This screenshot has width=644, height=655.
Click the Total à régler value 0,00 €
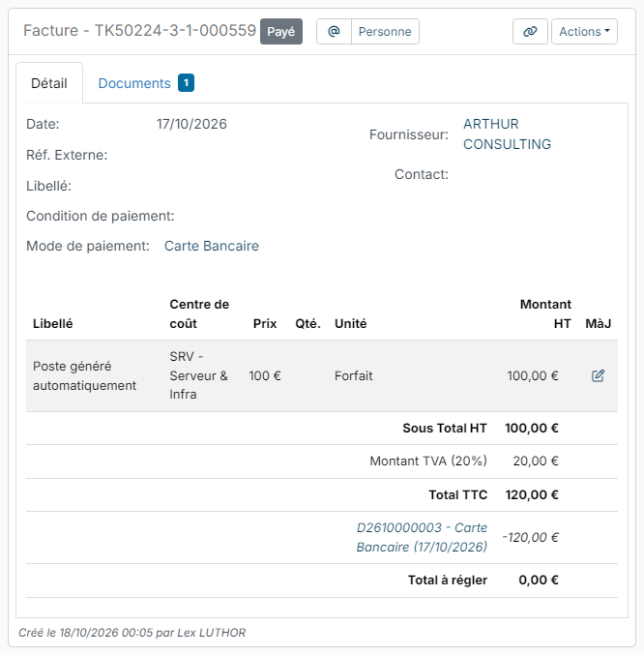coord(539,580)
